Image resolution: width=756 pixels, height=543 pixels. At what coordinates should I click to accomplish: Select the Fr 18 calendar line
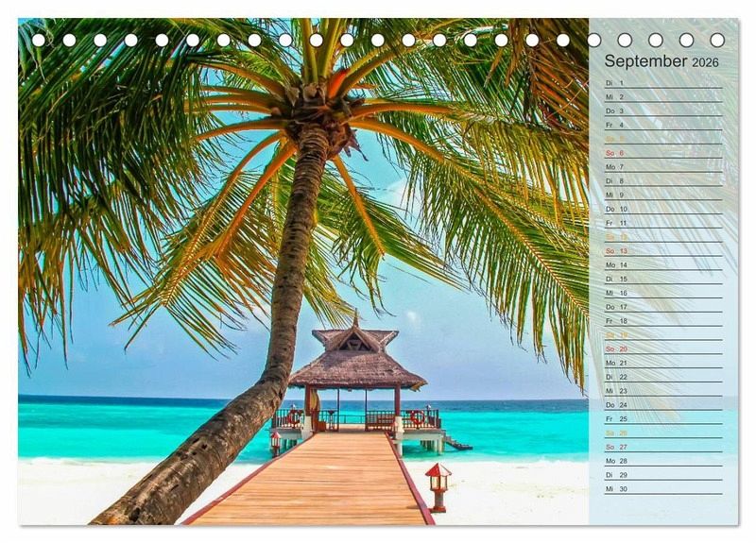pyautogui.click(x=662, y=321)
